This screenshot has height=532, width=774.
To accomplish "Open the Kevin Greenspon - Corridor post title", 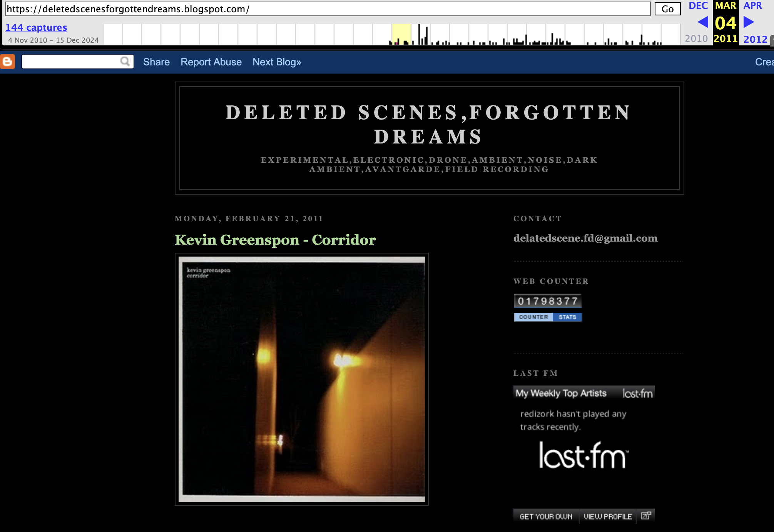I will pos(275,240).
